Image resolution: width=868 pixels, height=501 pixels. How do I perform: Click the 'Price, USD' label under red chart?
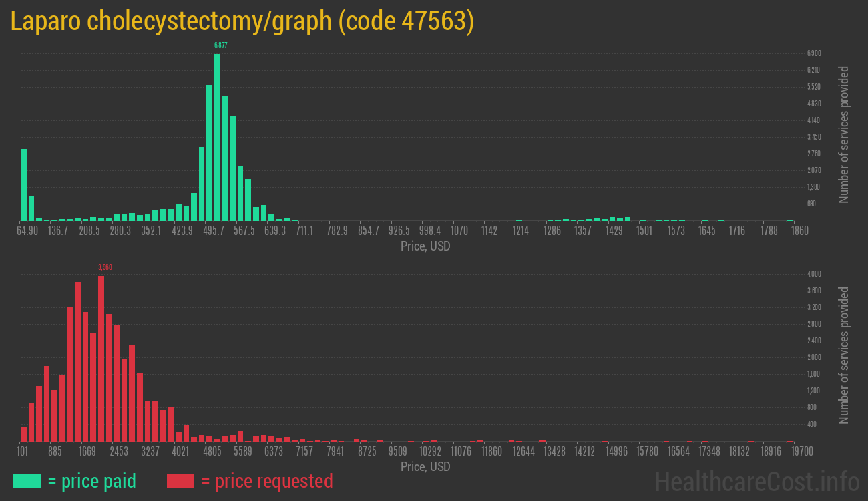(425, 466)
